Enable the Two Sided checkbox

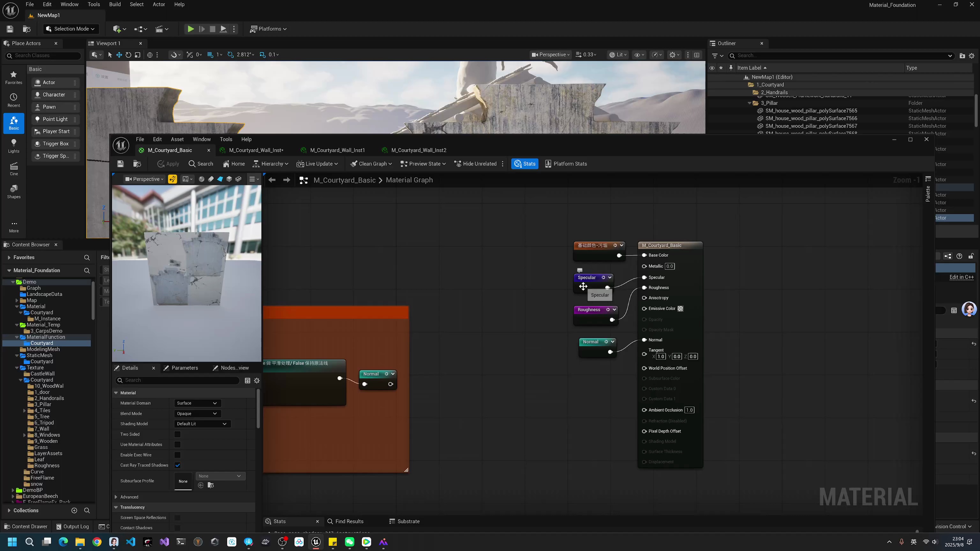pos(178,434)
